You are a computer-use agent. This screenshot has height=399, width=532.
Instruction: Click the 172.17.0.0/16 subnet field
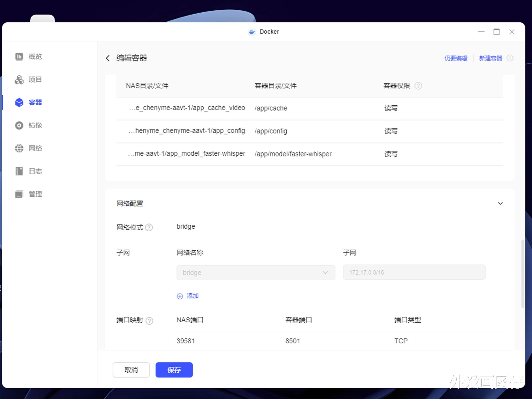point(414,273)
